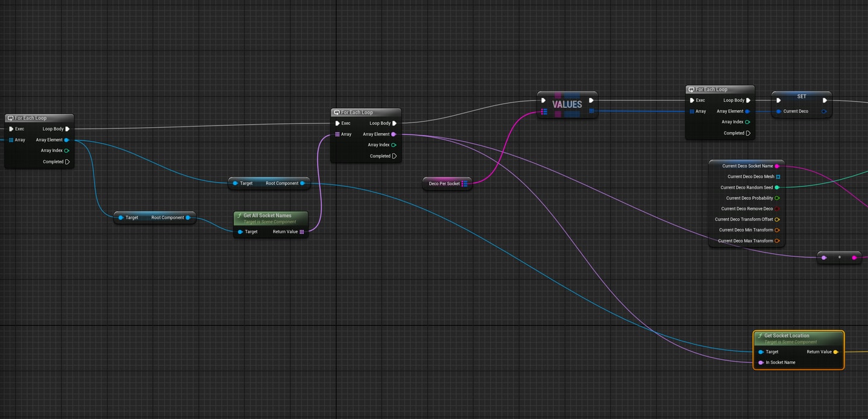Click the Current Deco Deco Mesh pin

click(778, 177)
